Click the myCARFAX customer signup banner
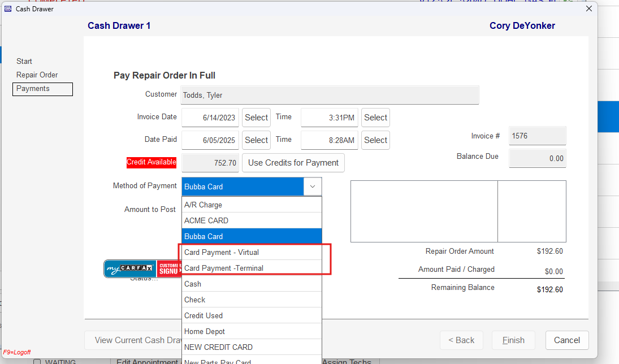619x364 pixels. pos(142,269)
